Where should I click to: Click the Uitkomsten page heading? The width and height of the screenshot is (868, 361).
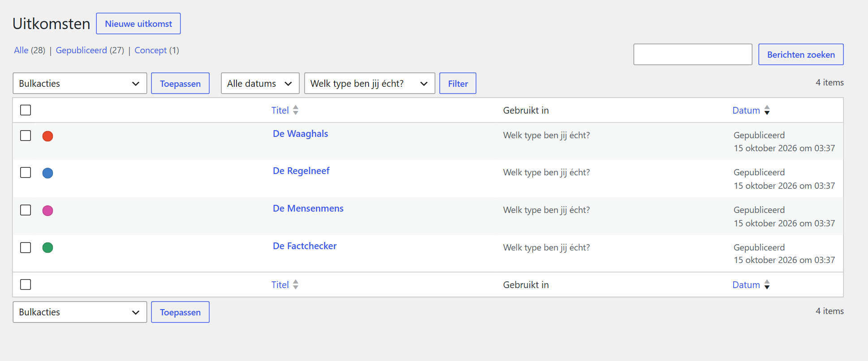(x=52, y=24)
